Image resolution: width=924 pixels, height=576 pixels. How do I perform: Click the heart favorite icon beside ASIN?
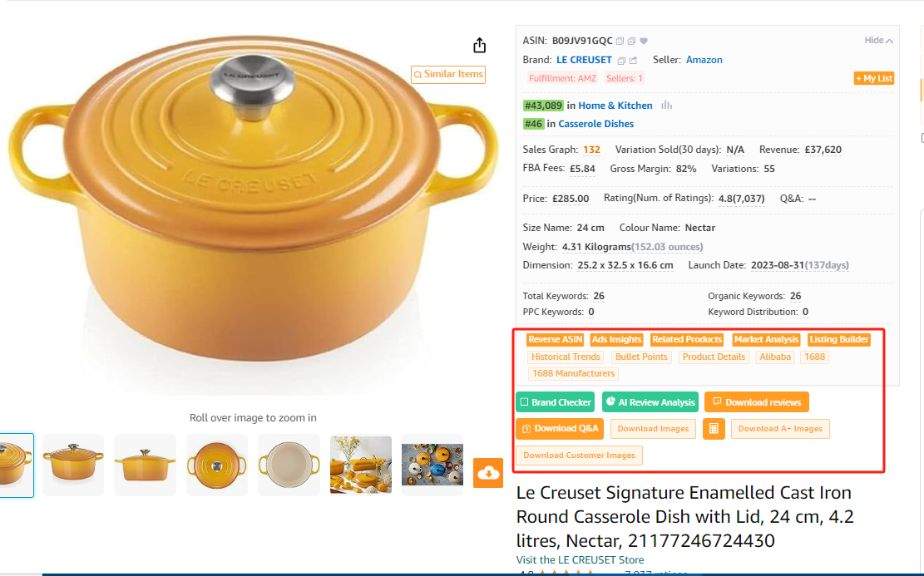644,42
